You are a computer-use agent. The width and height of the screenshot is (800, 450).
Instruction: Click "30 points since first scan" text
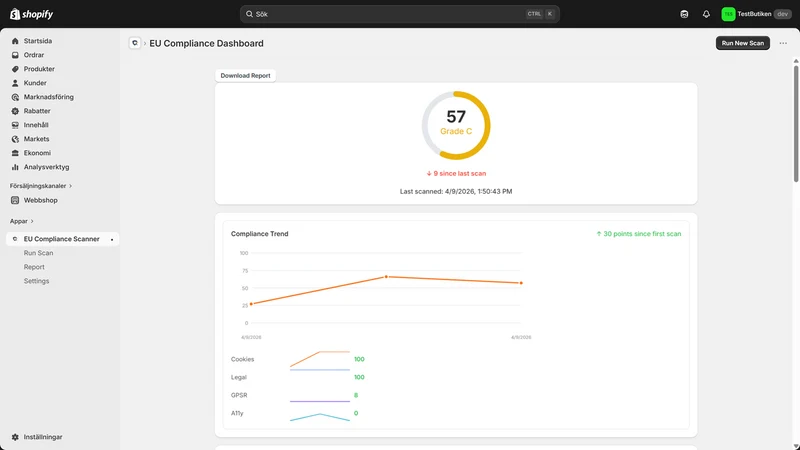click(x=639, y=234)
